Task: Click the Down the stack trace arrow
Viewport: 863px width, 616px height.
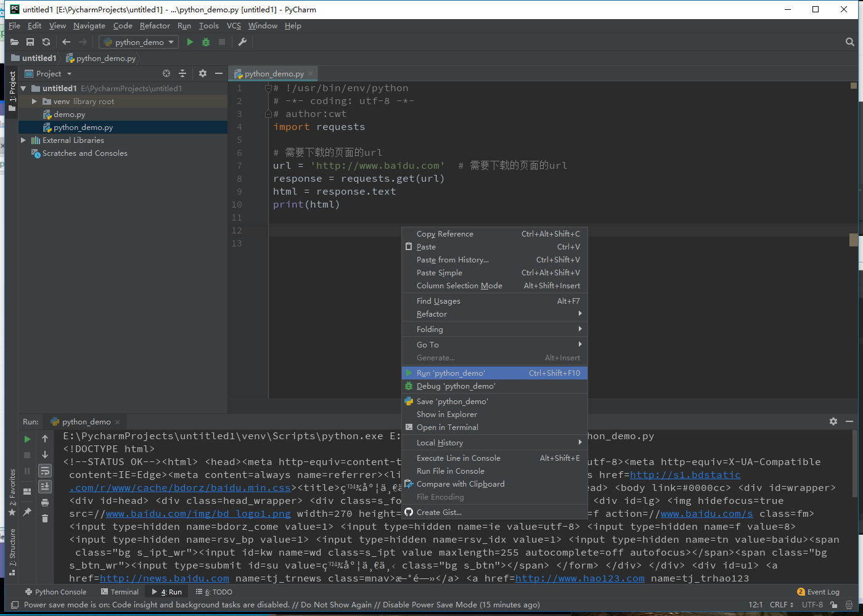Action: tap(45, 455)
